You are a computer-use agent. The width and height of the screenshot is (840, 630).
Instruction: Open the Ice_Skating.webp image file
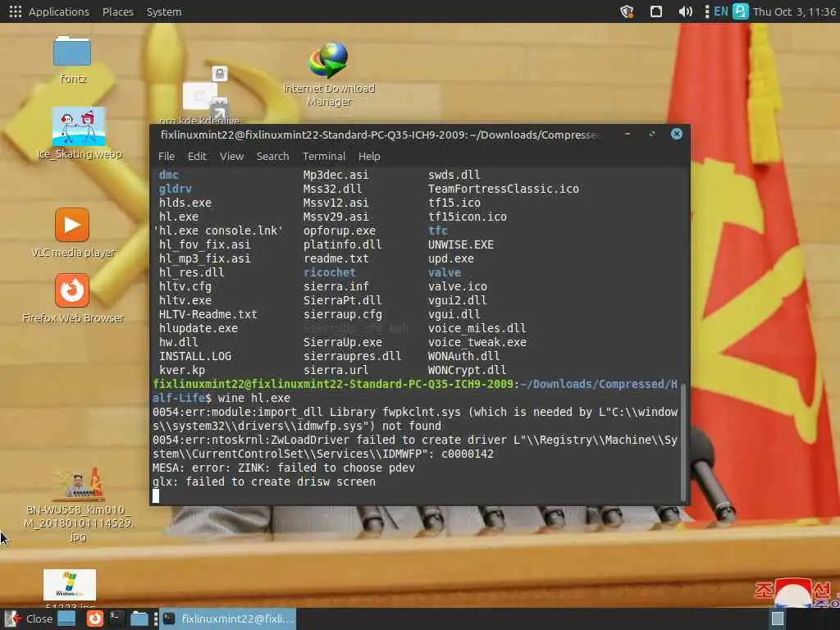click(x=79, y=133)
